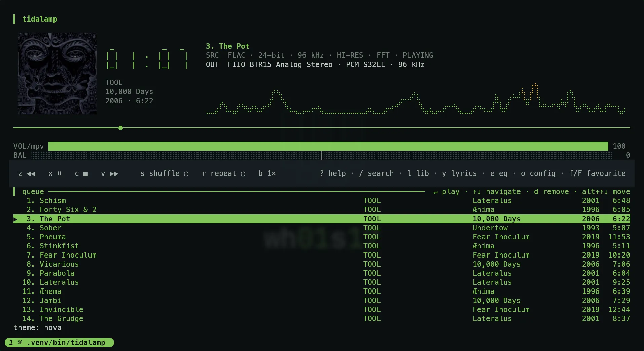Click the navigate hint in the queue header

[497, 192]
